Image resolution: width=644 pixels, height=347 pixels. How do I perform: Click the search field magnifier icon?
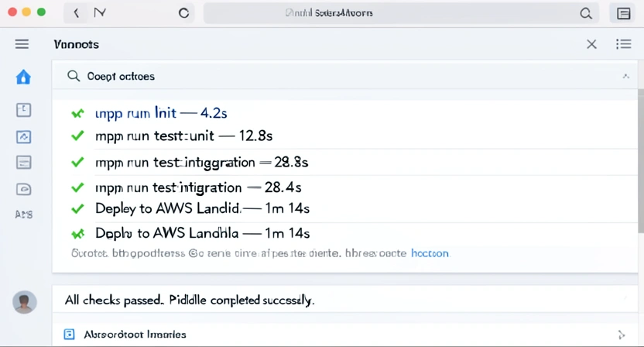coord(74,76)
